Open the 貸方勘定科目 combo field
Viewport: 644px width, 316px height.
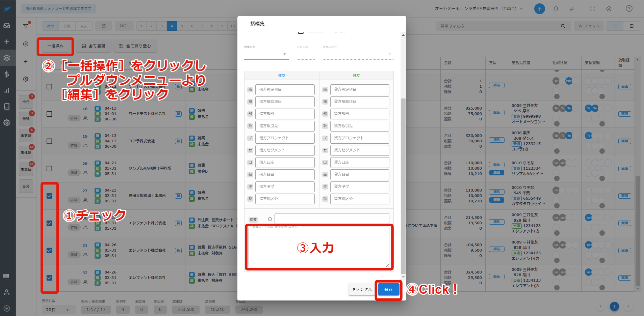[x=360, y=90]
